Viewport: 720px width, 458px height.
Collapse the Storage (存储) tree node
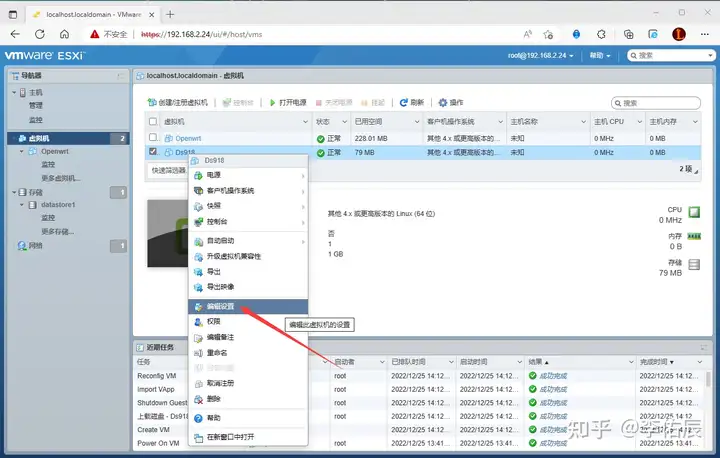coord(14,192)
